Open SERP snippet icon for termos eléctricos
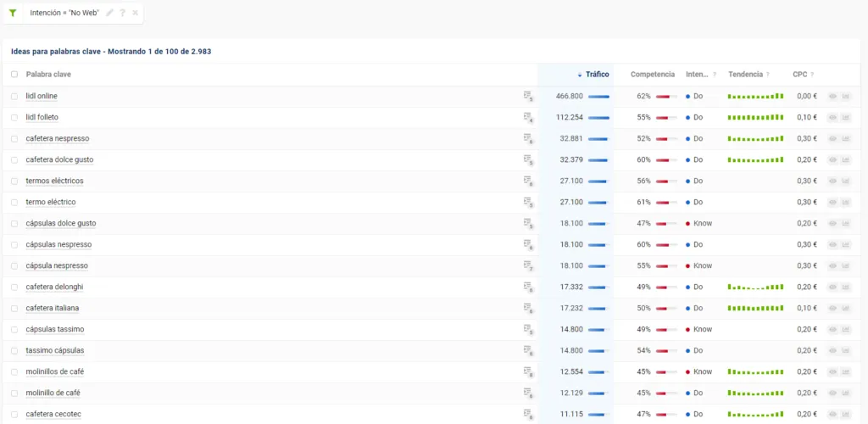The width and height of the screenshot is (868, 424). (527, 181)
